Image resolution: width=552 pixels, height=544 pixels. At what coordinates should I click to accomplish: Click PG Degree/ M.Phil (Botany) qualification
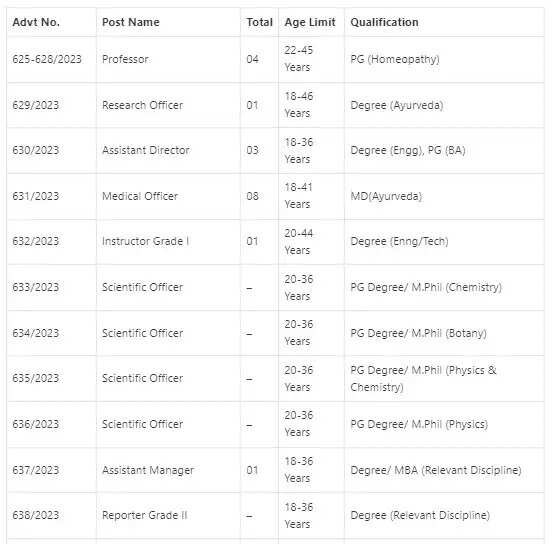pyautogui.click(x=419, y=333)
